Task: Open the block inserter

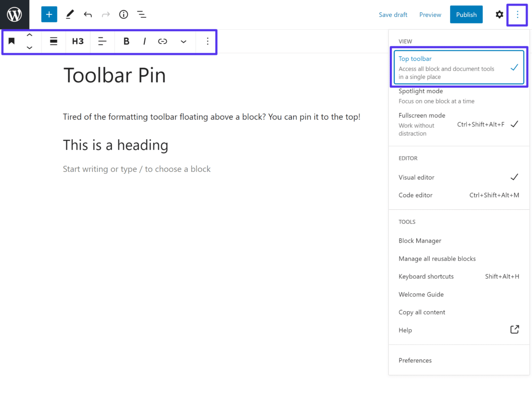Action: pyautogui.click(x=49, y=14)
